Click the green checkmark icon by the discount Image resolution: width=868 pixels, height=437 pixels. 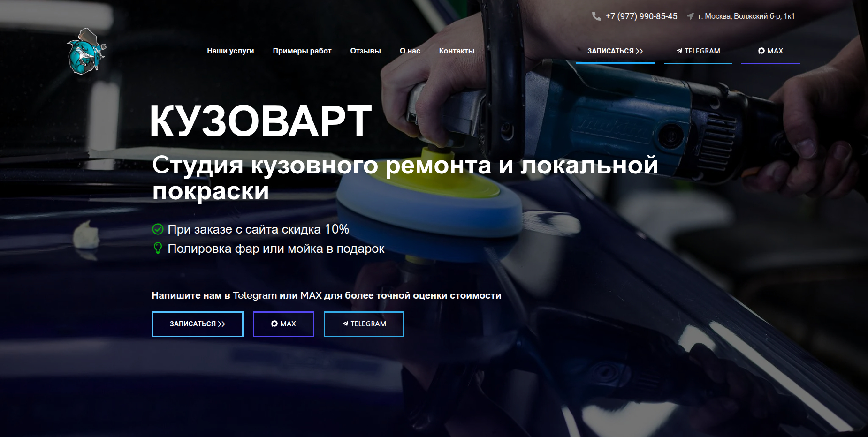(x=158, y=229)
